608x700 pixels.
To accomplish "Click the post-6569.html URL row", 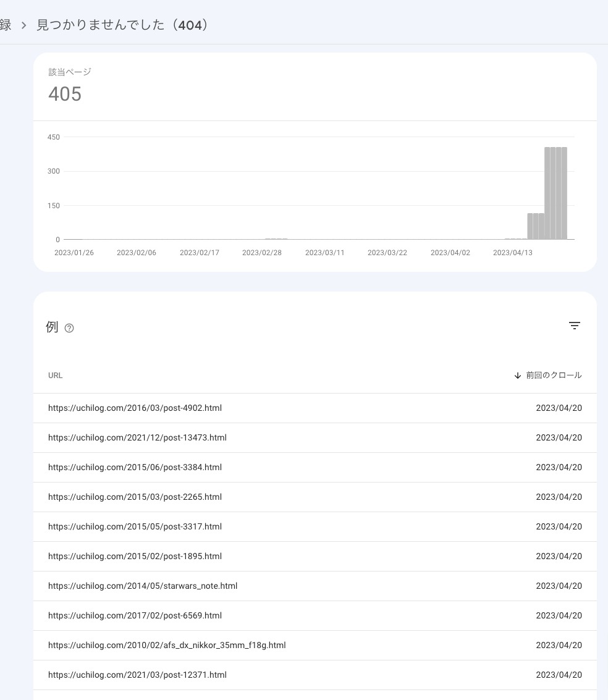I will click(135, 615).
